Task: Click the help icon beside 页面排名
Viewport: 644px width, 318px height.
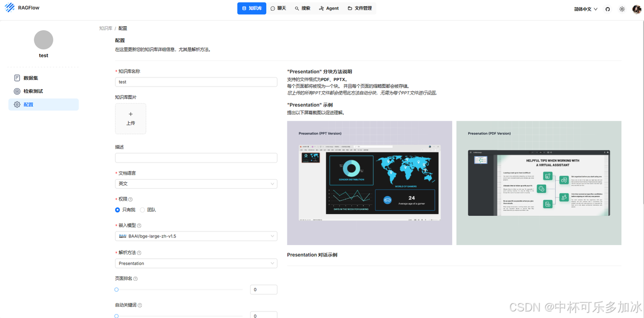Action: pos(135,279)
